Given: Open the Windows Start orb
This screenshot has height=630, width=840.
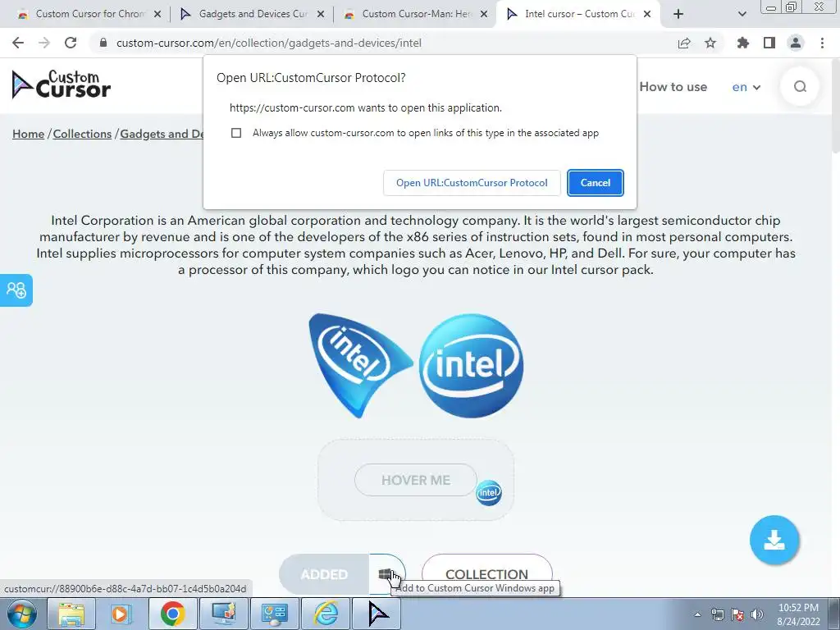Looking at the screenshot, I should pyautogui.click(x=21, y=614).
